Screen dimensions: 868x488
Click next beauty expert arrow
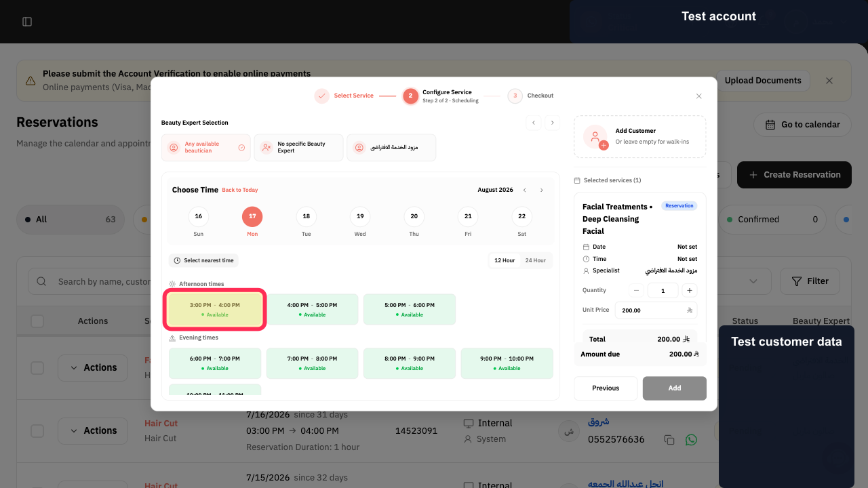coord(553,123)
